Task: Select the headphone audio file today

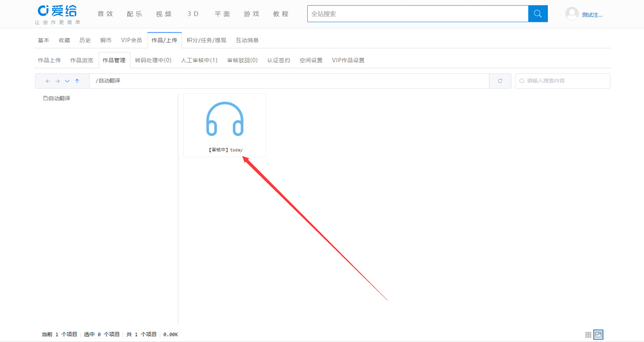Action: [x=225, y=125]
